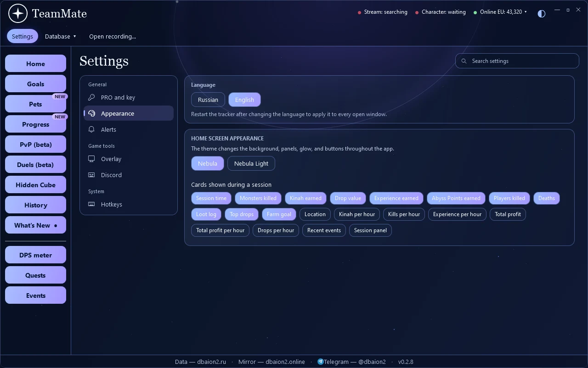Screen dimensions: 588x368
Task: Click the palette icon beside Appearance
Action: coord(91,113)
